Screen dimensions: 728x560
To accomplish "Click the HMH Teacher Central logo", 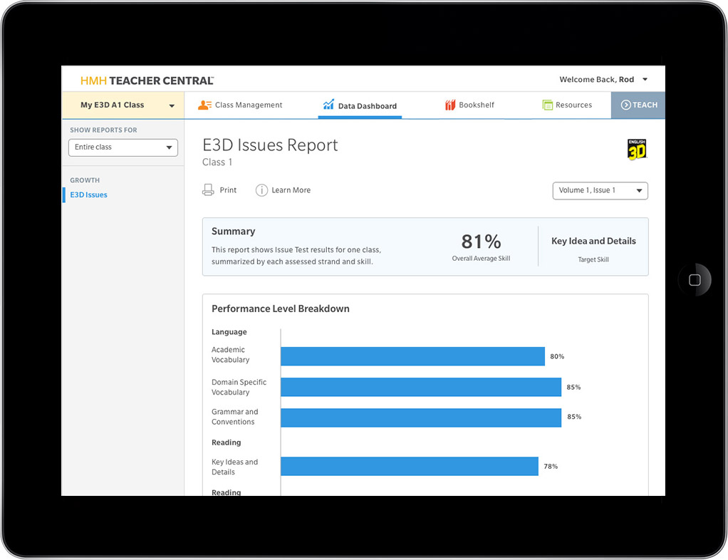I will tap(147, 81).
